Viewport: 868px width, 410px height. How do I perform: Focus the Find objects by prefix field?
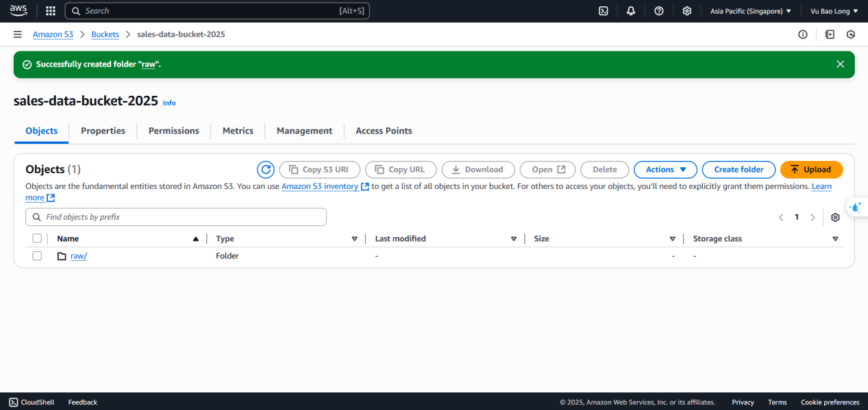click(x=176, y=217)
